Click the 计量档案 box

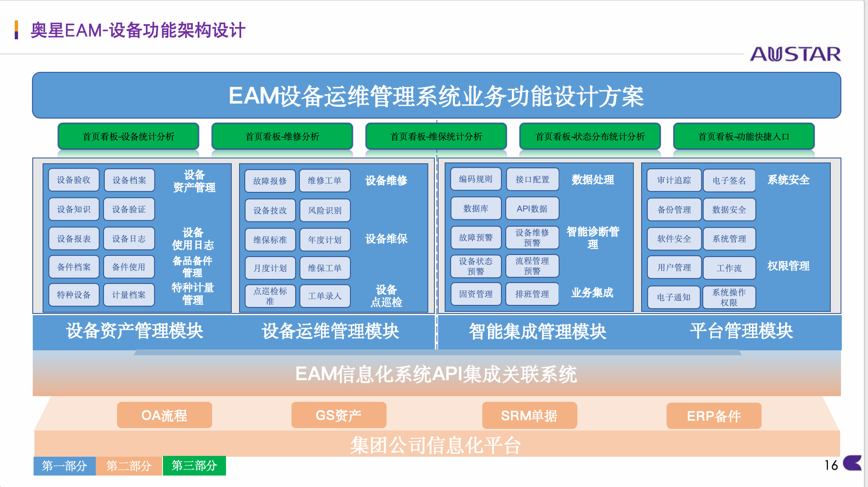tap(129, 295)
